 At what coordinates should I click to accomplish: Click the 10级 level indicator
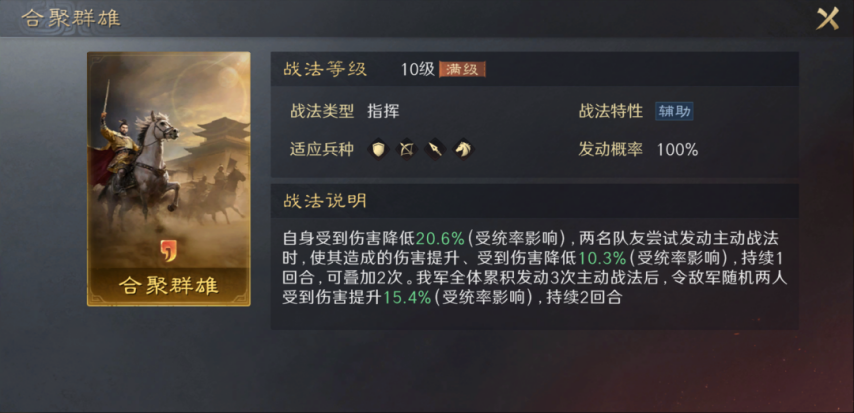(x=418, y=70)
